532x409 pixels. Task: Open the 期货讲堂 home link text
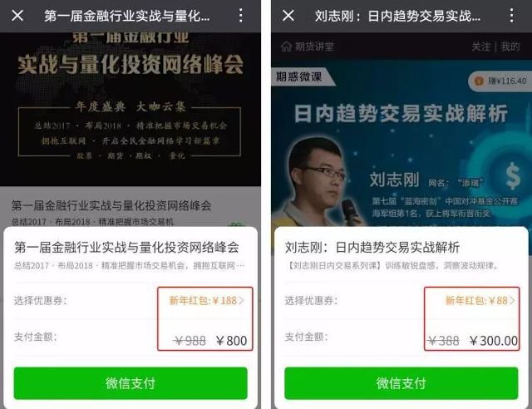tap(314, 47)
